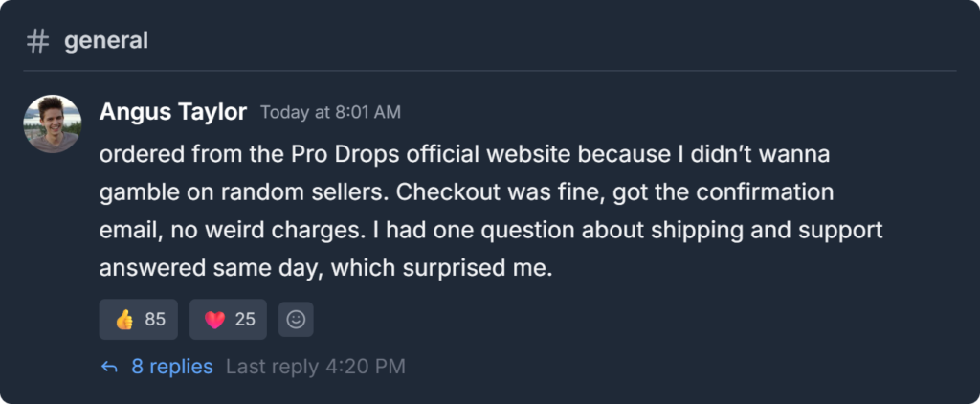This screenshot has height=404, width=980.
Task: Click the hash channel icon
Action: pos(38,41)
